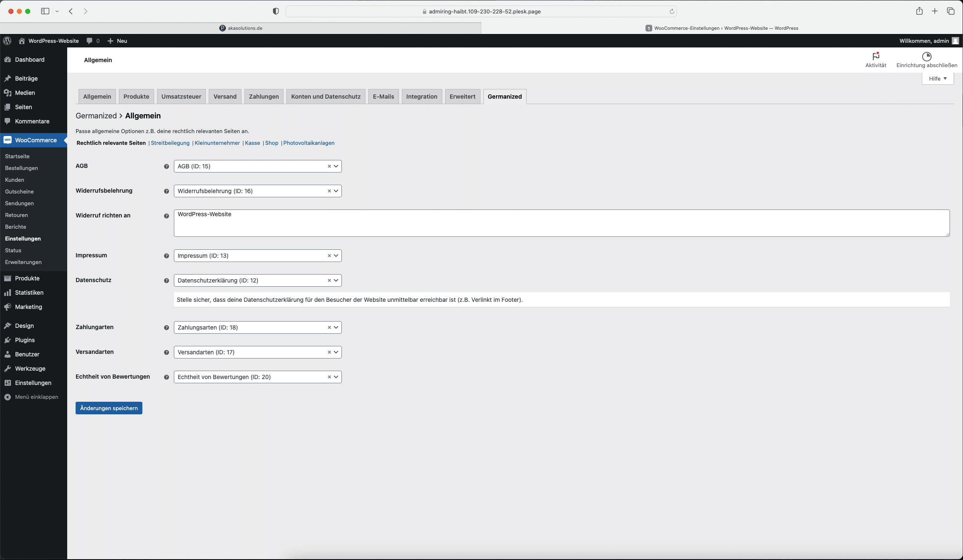Image resolution: width=963 pixels, height=560 pixels.
Task: Add new content via Neu
Action: tap(117, 41)
